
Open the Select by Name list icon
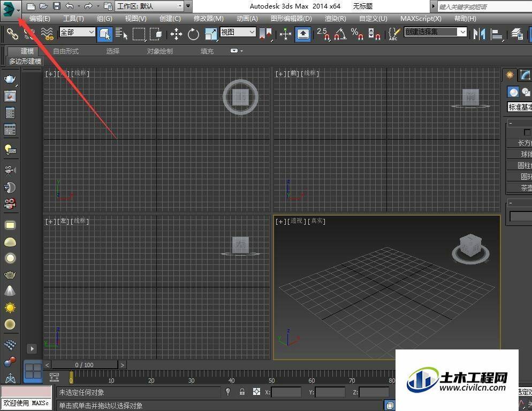pos(121,34)
